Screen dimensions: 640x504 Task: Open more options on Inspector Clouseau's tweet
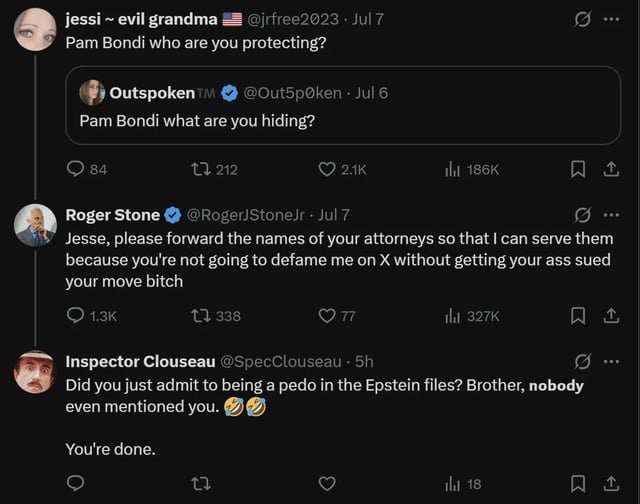click(611, 361)
